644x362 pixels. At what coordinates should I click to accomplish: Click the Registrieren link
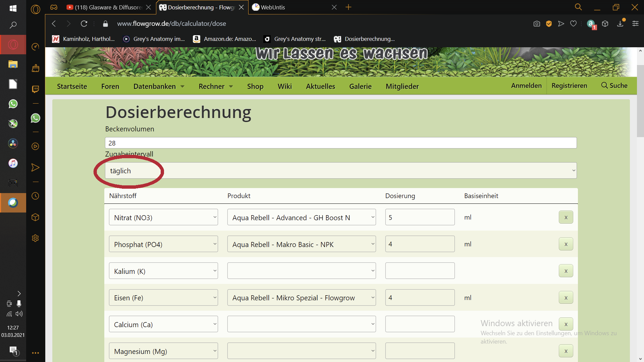569,85
